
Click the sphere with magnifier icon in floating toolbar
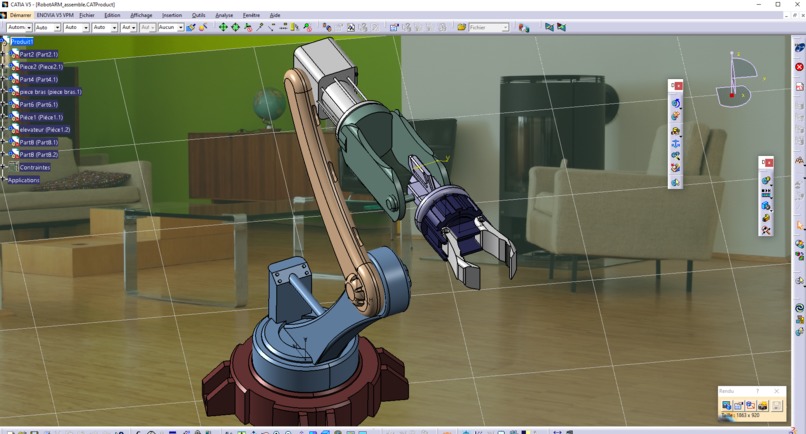point(675,156)
